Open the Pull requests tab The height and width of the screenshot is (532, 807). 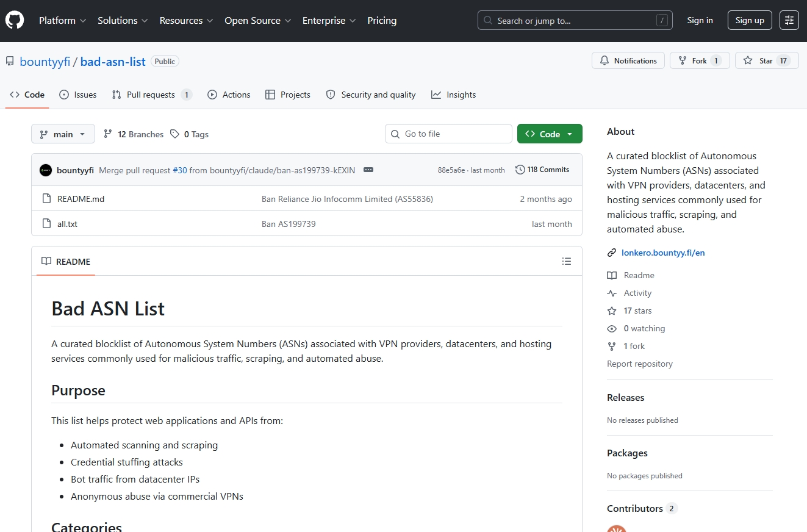coord(151,95)
